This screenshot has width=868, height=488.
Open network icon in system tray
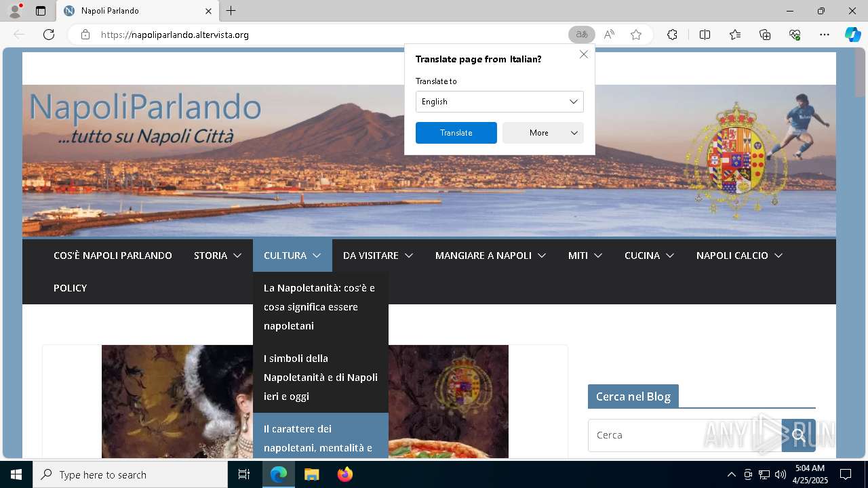coord(764,474)
